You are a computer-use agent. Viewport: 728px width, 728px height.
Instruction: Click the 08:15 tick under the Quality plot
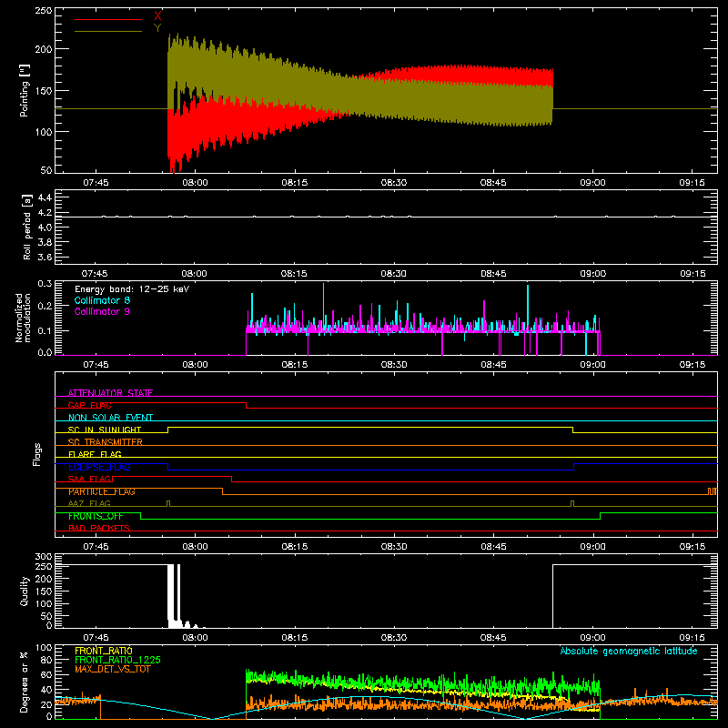tap(294, 638)
